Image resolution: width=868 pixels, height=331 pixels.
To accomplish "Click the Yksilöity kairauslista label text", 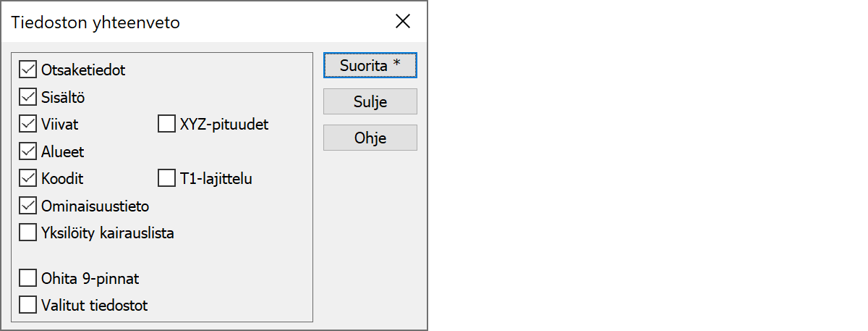I will point(108,233).
